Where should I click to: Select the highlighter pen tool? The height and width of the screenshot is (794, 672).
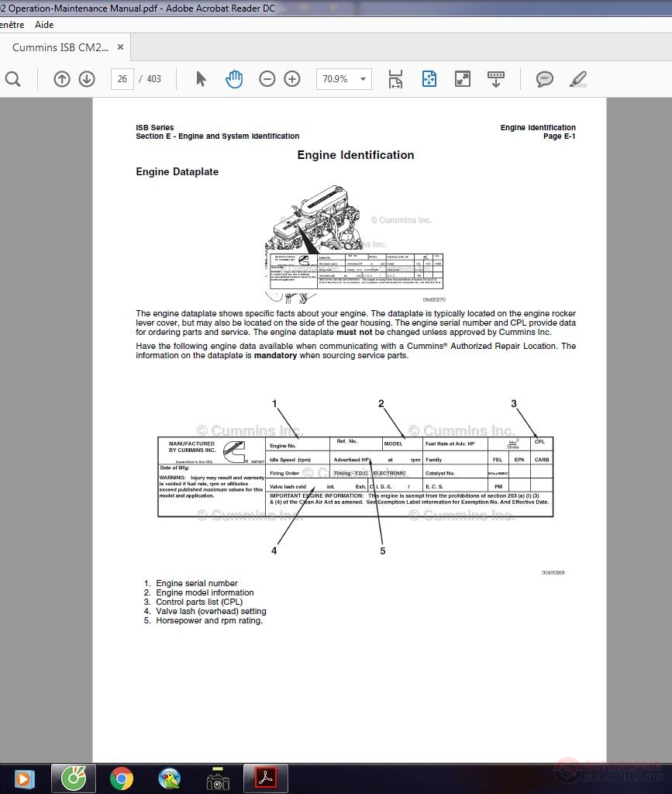[578, 79]
